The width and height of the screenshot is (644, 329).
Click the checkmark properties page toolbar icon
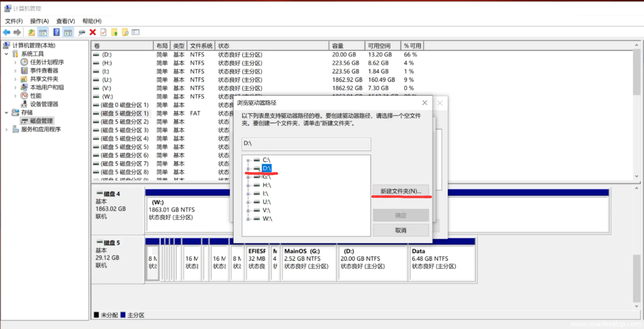coord(103,32)
